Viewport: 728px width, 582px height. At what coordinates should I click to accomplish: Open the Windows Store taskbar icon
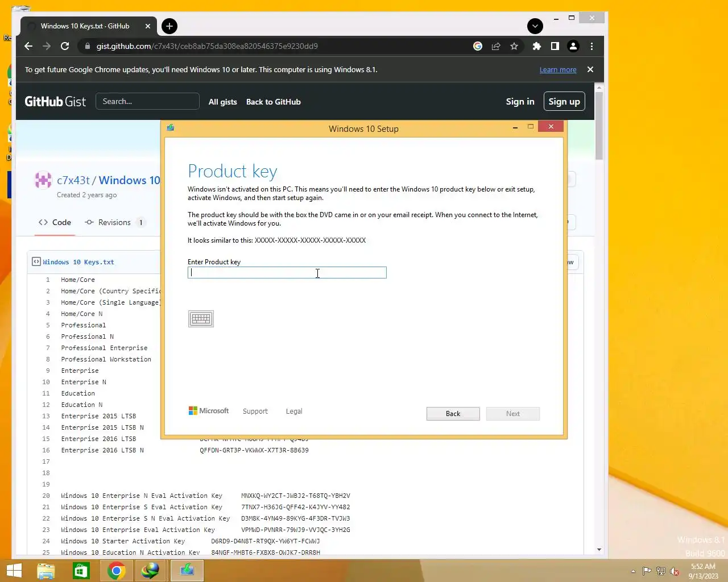click(81, 571)
